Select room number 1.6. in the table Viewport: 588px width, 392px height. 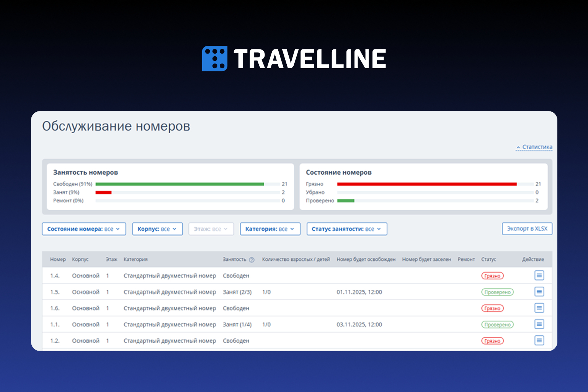55,308
